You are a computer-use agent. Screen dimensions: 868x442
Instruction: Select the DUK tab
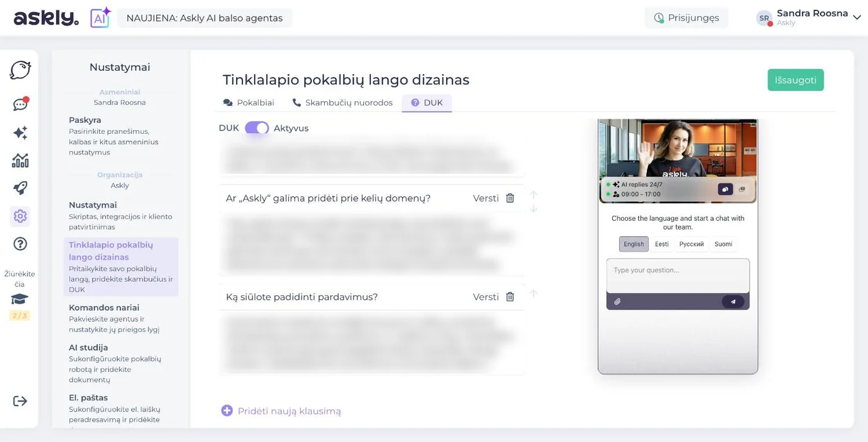pyautogui.click(x=427, y=102)
